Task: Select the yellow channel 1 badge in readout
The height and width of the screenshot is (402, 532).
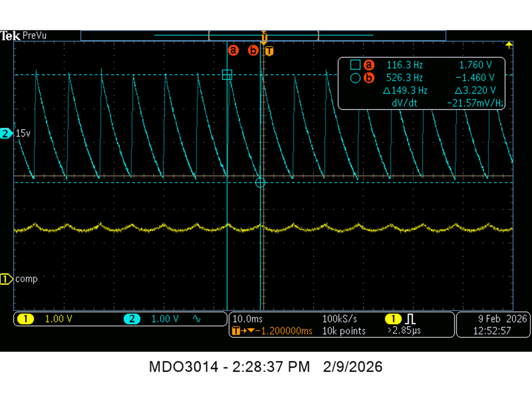Action: click(x=25, y=319)
